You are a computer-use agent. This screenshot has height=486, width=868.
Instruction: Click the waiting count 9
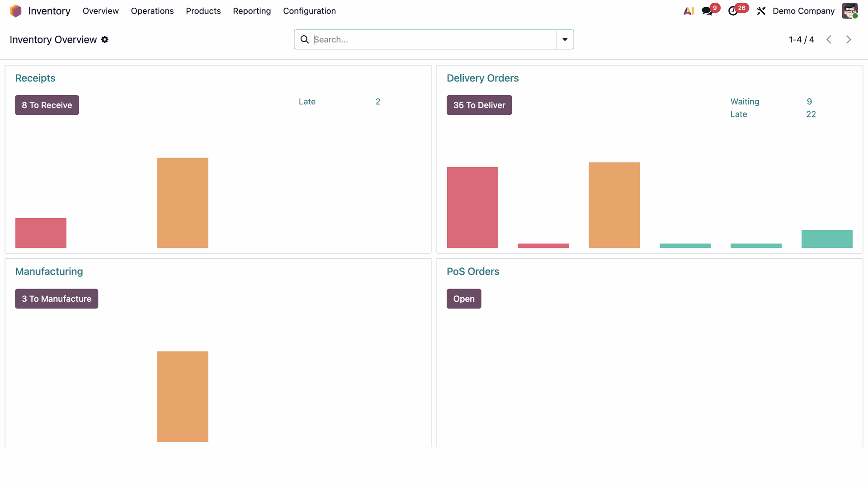point(809,102)
